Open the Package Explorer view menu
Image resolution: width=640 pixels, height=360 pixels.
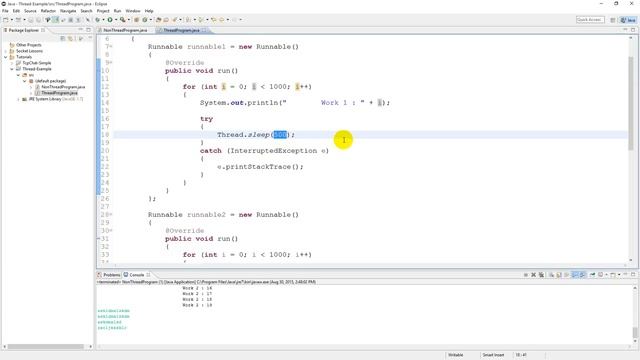[90, 38]
